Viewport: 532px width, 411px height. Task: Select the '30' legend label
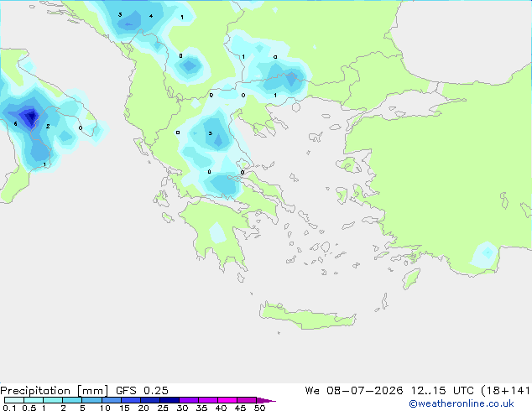[182, 408]
